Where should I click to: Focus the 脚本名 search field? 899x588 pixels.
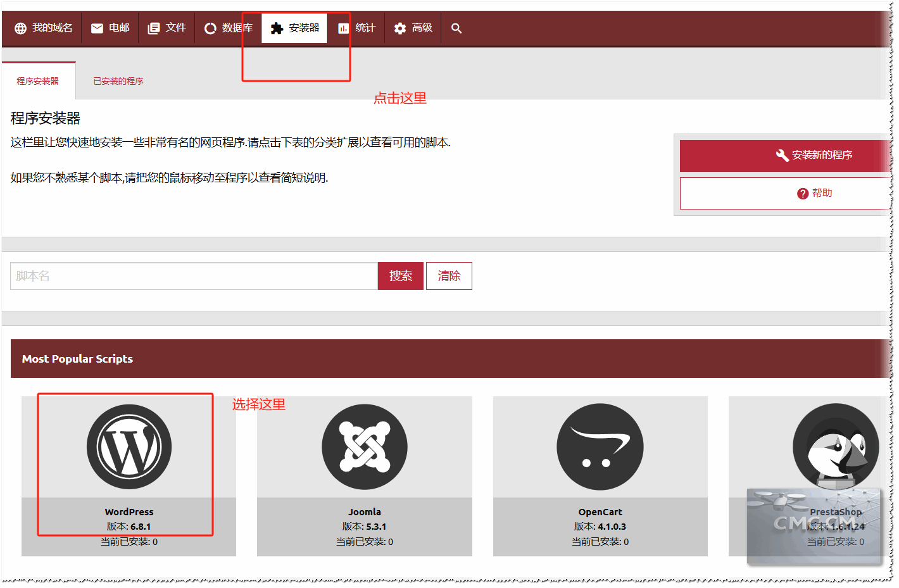point(194,276)
